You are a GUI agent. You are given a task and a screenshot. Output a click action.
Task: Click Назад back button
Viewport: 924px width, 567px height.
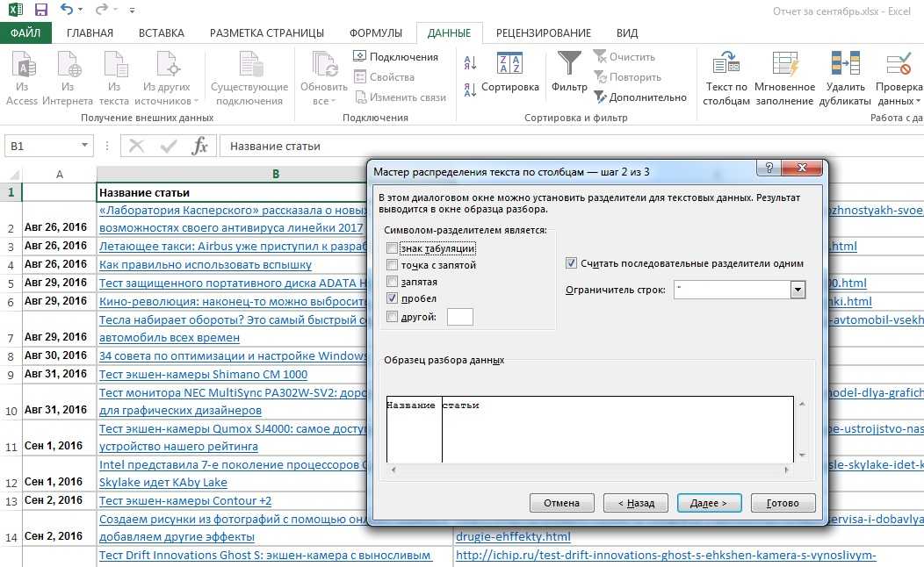(x=636, y=503)
